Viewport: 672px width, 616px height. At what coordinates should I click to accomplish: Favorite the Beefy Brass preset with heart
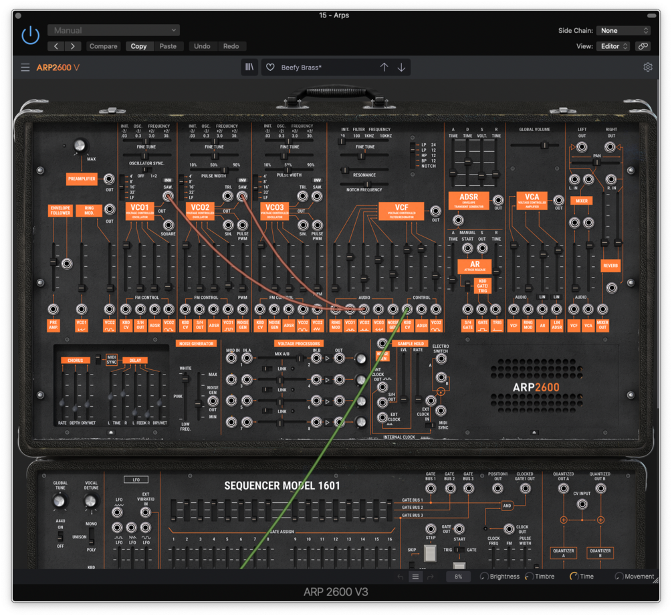click(270, 68)
